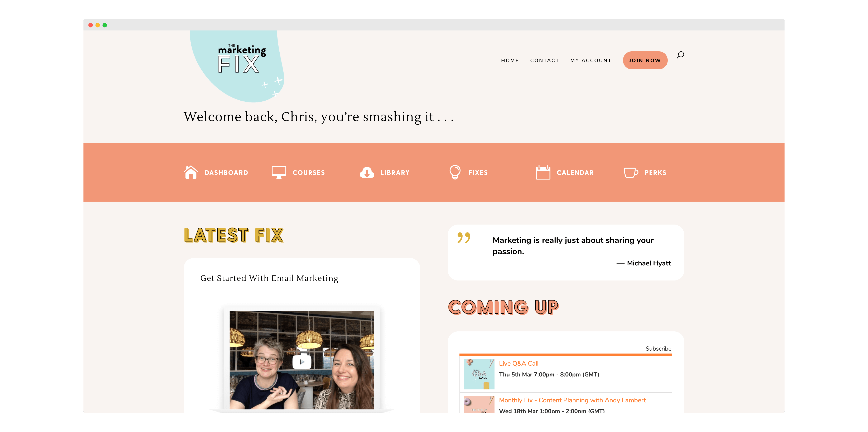Click the Courses icon in navigation

(278, 172)
